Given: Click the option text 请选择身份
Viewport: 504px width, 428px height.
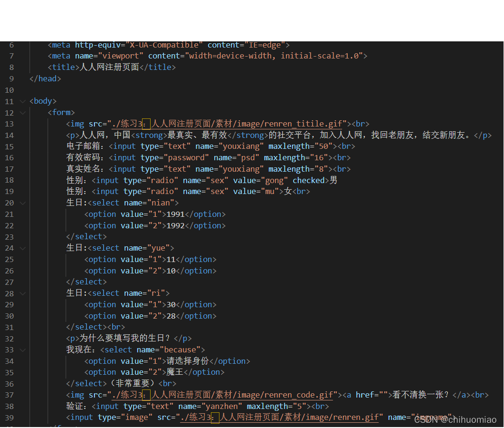Looking at the screenshot, I should [x=188, y=361].
